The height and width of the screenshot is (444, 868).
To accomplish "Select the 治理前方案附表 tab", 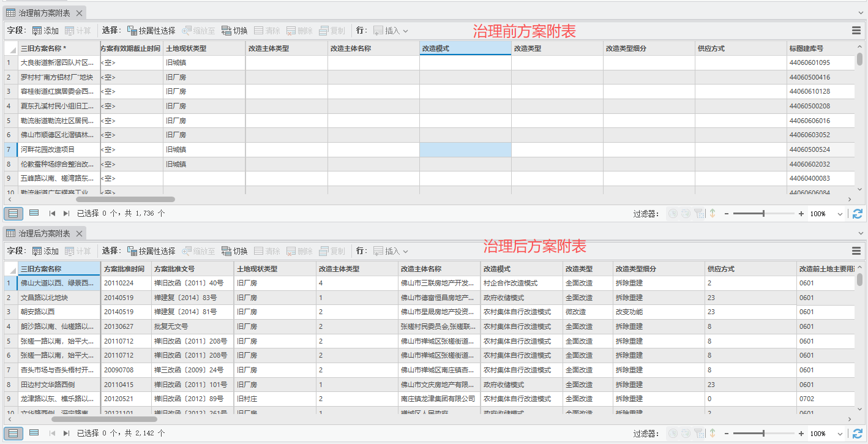I will coord(43,13).
